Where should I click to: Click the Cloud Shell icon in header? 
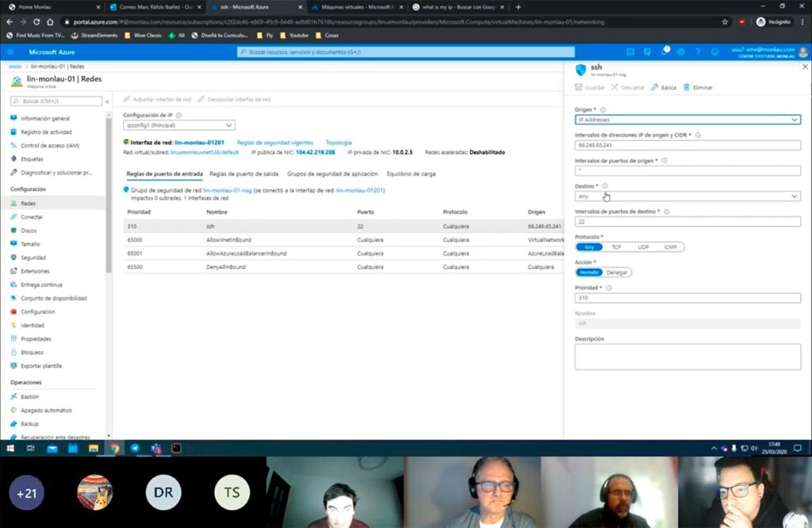click(x=630, y=52)
